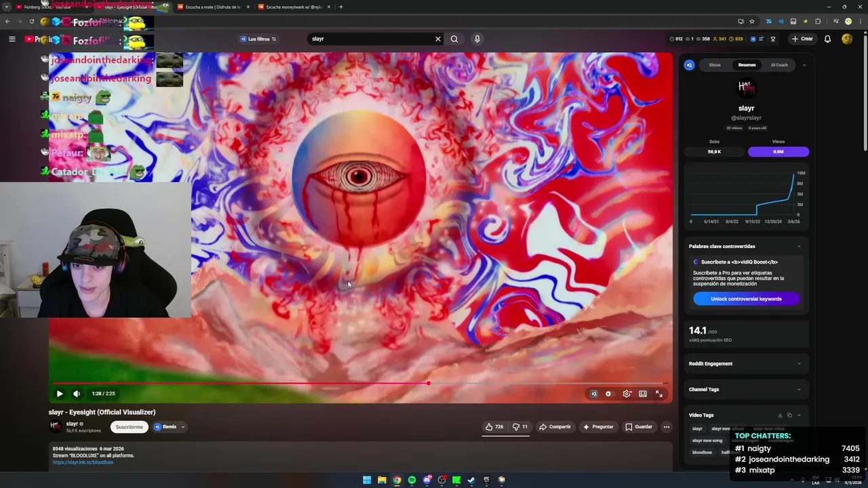Screen dimensions: 868x488
Task: Bookmark this page with the star
Action: pos(752,22)
